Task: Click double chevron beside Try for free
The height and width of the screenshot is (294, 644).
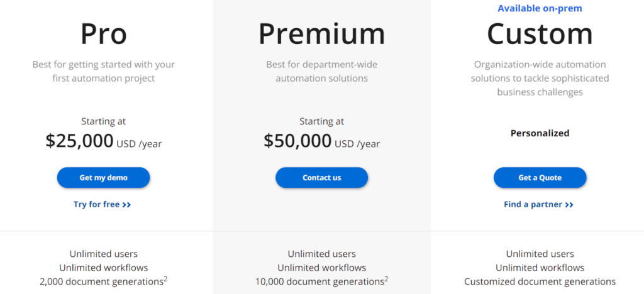Action: (x=127, y=205)
